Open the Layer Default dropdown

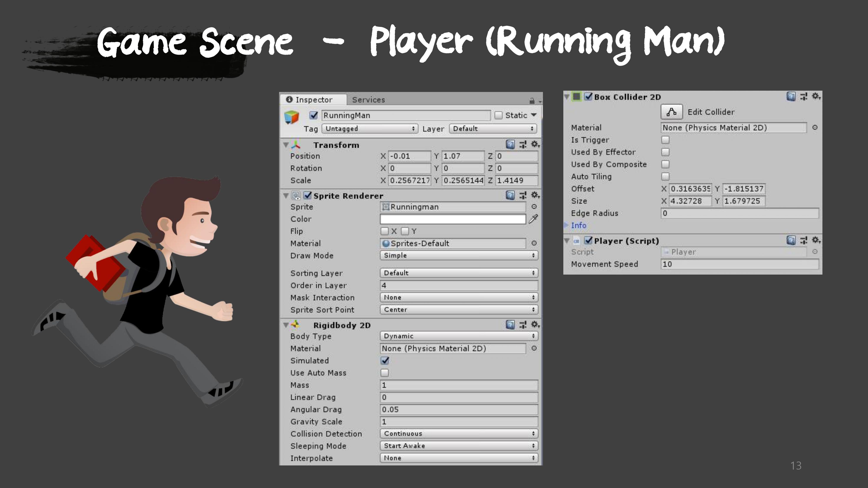coord(493,129)
